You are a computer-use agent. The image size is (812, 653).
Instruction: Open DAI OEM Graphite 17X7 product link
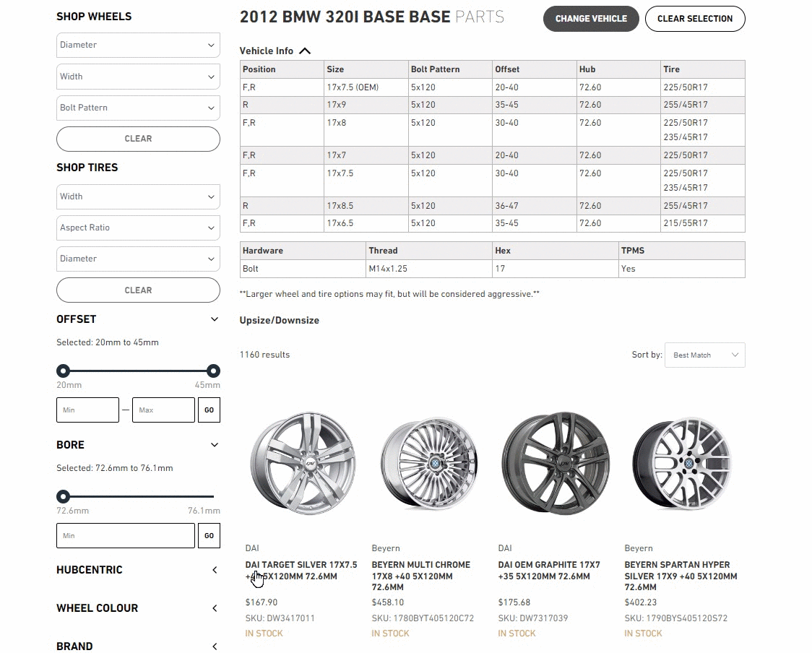click(x=549, y=571)
